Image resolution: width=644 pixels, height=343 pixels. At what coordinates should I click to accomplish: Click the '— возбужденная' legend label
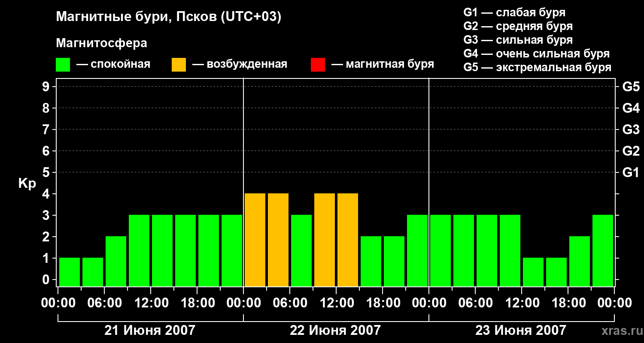point(240,64)
